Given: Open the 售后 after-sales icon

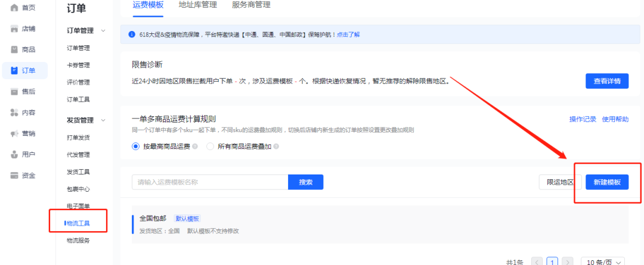Looking at the screenshot, I should 14,92.
